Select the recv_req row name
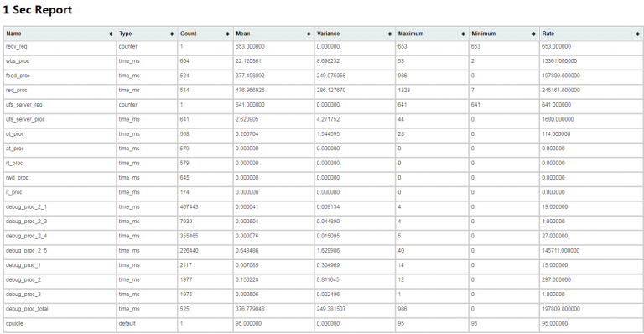Screen dimensions: 644x334 [x=17, y=47]
